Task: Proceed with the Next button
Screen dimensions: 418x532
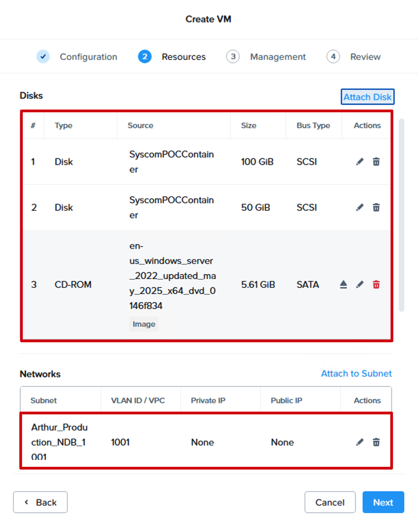Action: click(x=383, y=502)
